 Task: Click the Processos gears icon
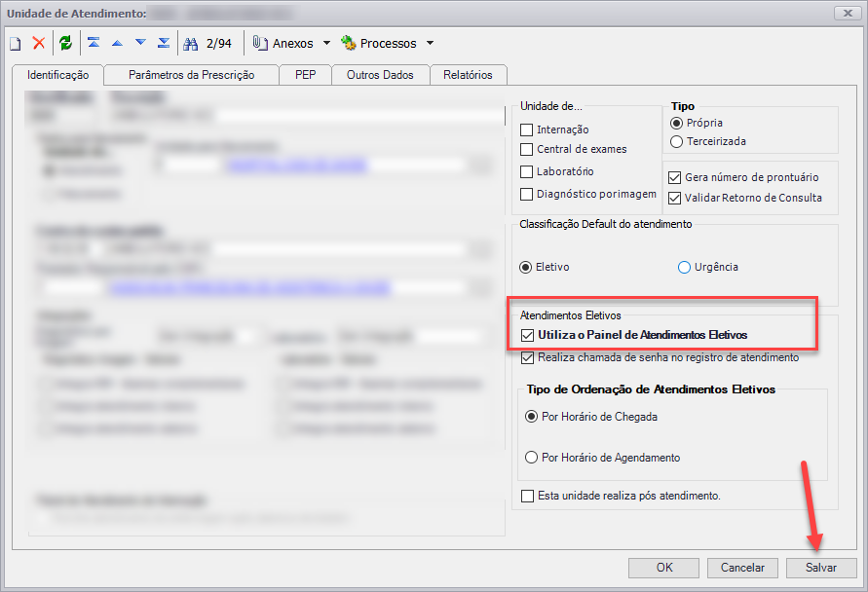pos(348,43)
